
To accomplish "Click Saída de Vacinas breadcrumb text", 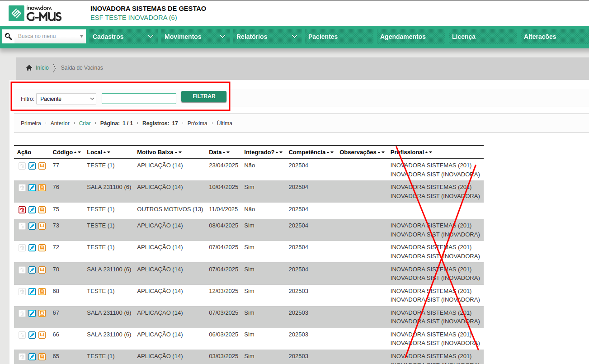I will pos(82,68).
